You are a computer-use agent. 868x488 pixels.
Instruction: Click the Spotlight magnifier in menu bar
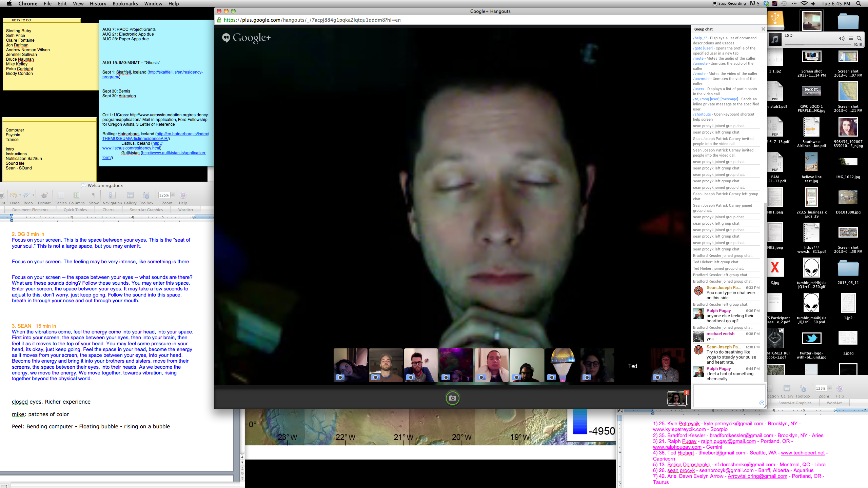[x=858, y=4]
